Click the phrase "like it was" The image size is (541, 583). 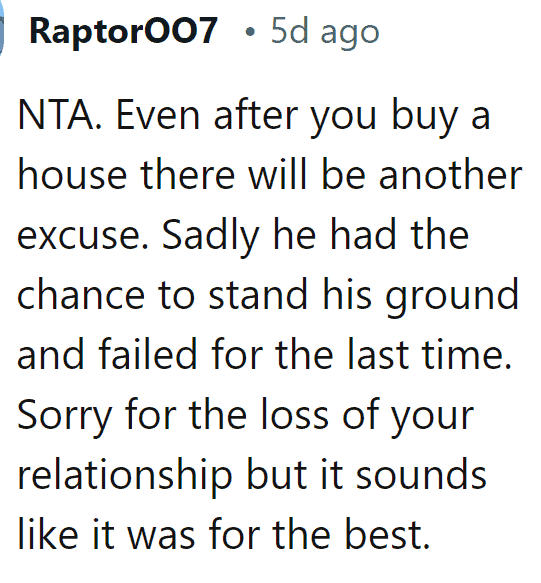pyautogui.click(x=106, y=534)
